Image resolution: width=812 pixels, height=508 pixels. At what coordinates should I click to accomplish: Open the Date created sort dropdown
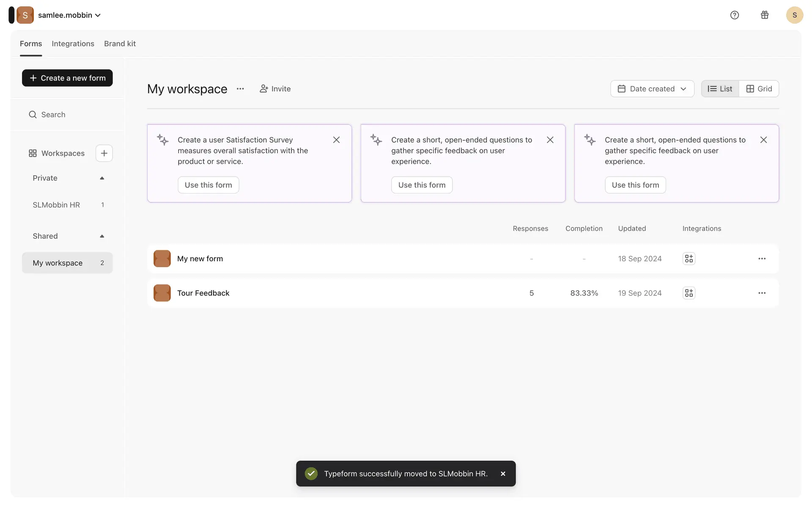[x=652, y=89]
